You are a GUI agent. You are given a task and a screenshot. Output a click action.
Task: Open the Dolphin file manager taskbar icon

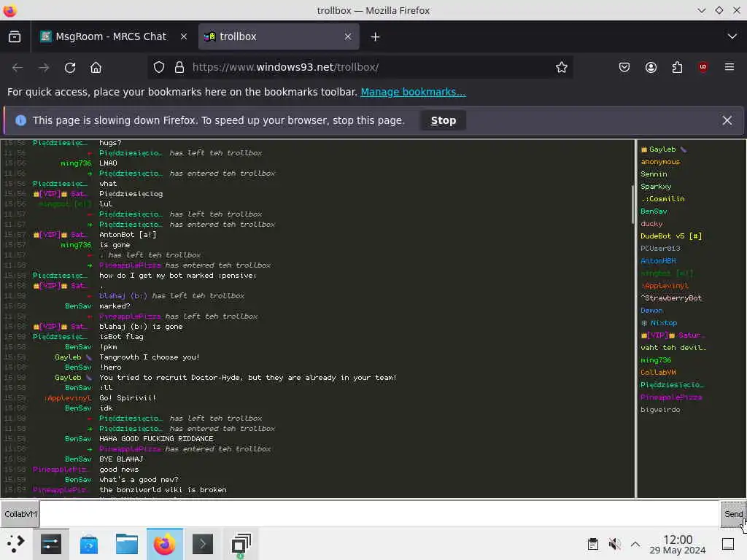click(127, 544)
